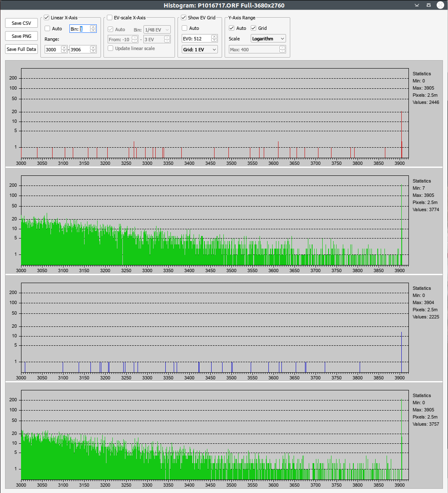Click the Bin spinner arrows
The width and height of the screenshot is (448, 493).
click(93, 29)
